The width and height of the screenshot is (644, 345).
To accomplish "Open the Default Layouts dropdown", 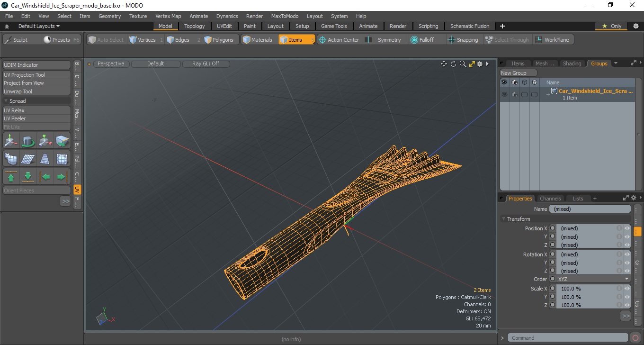I will pos(39,26).
